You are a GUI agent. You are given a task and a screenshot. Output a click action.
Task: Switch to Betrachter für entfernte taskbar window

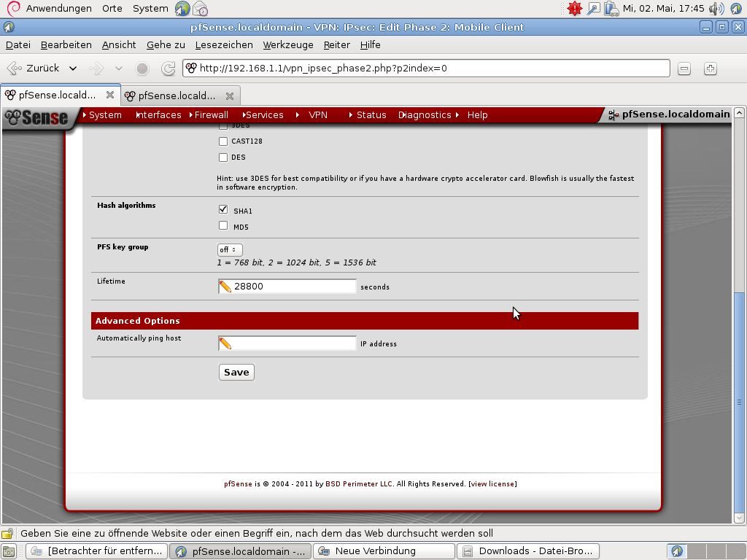[97, 551]
